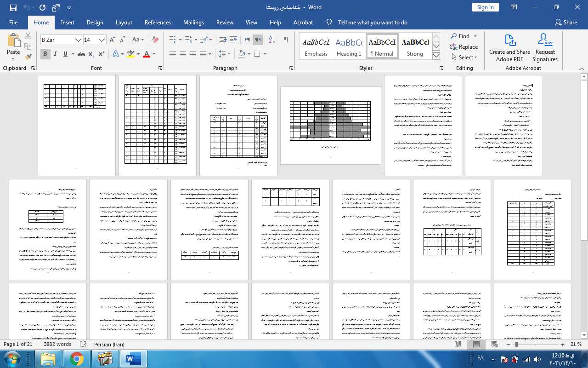The width and height of the screenshot is (588, 368).
Task: Center align the paragraph text
Action: 182,54
